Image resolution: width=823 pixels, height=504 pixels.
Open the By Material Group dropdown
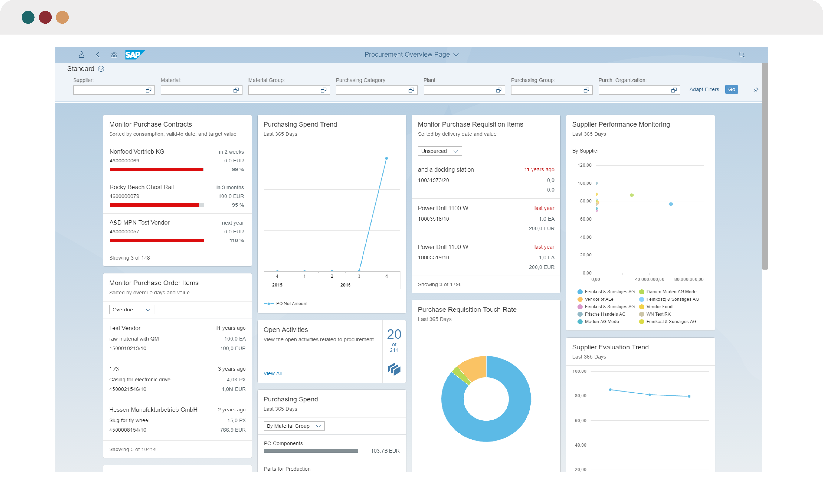[x=294, y=426]
